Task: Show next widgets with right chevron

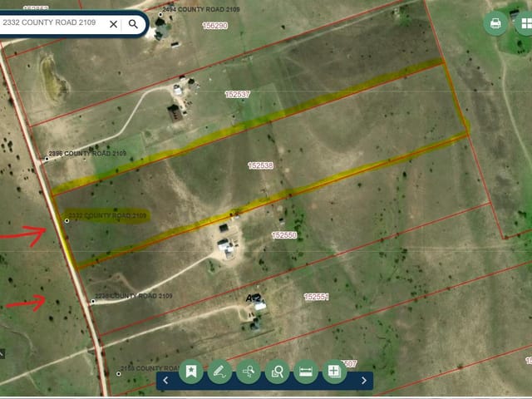Action: point(364,381)
